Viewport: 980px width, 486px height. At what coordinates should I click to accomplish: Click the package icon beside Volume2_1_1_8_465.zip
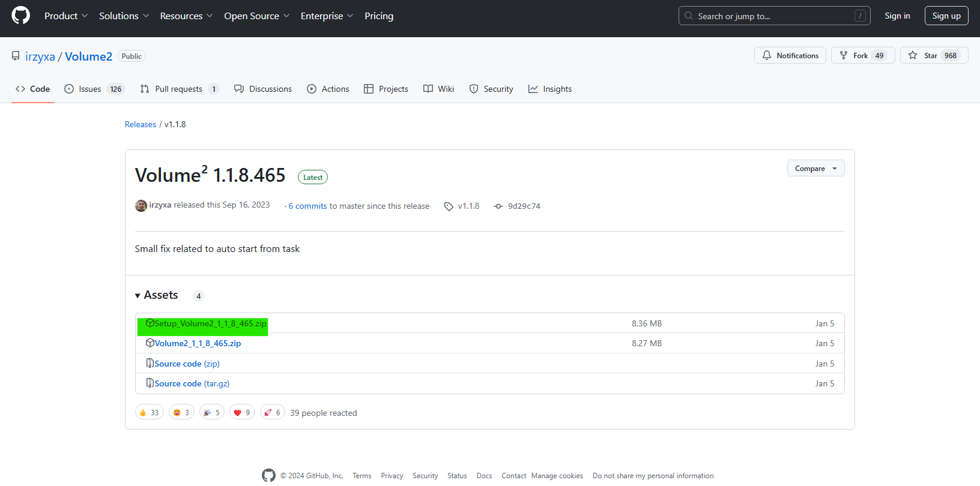pos(150,343)
